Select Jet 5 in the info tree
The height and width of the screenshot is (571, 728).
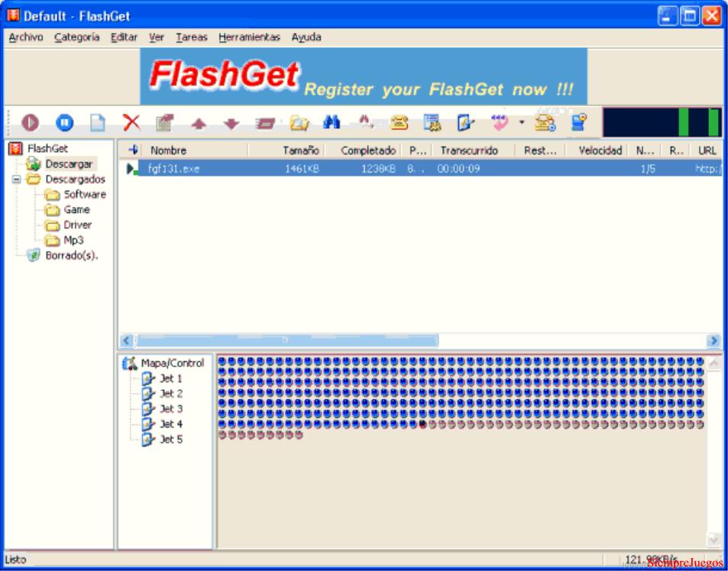(171, 440)
